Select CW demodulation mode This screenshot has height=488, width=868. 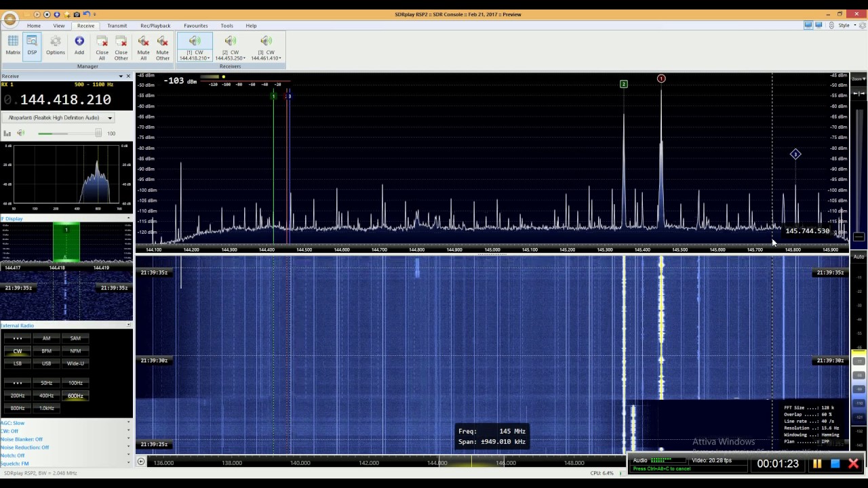[18, 351]
